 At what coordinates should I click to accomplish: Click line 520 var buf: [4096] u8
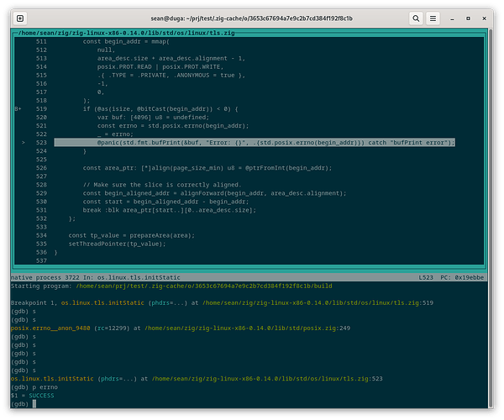tap(154, 118)
